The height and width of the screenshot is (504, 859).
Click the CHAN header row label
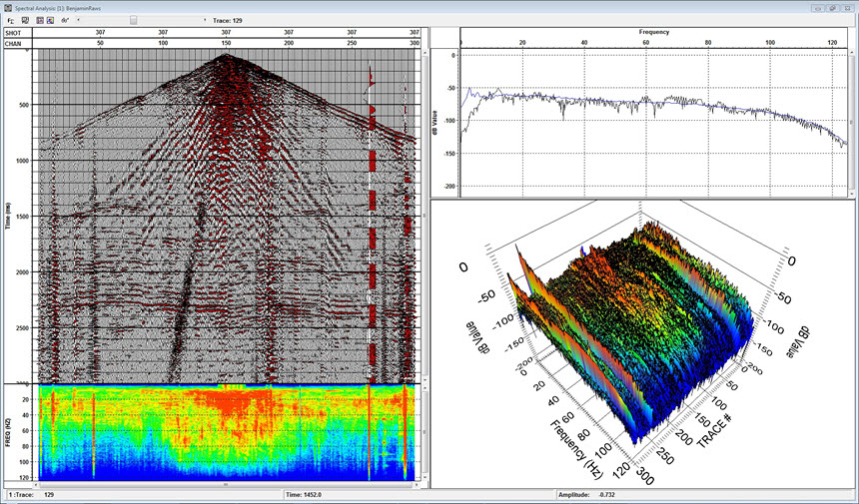pos(12,43)
